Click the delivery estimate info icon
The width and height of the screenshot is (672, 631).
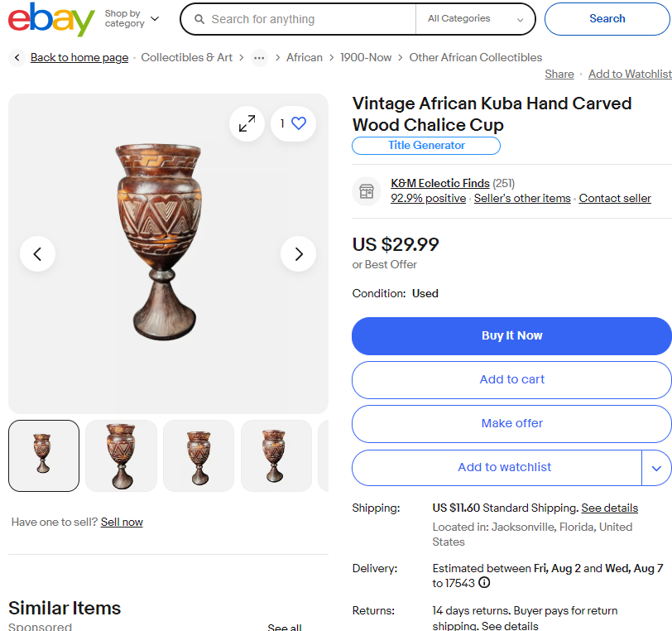(x=484, y=583)
